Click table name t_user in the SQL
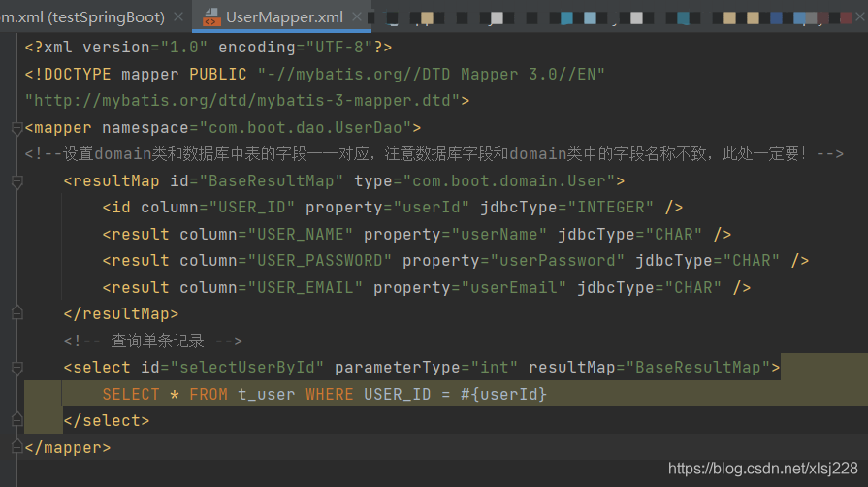The width and height of the screenshot is (868, 487). click(267, 394)
